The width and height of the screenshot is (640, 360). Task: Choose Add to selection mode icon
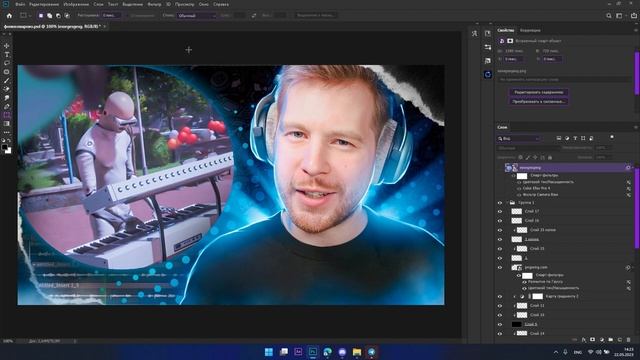point(49,16)
